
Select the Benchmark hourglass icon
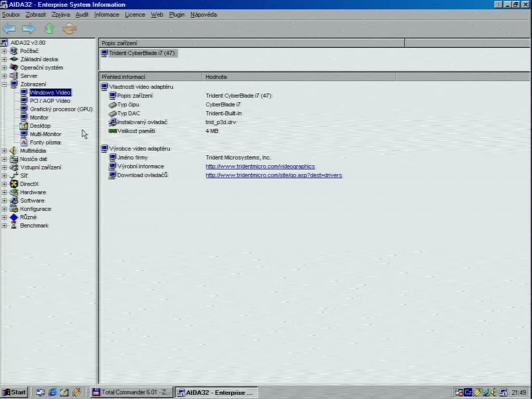[14, 225]
